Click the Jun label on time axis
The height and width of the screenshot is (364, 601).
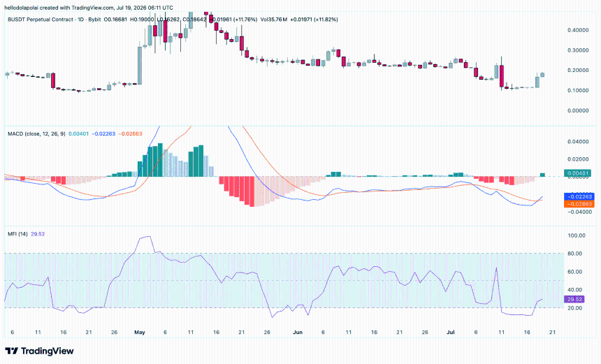298,332
